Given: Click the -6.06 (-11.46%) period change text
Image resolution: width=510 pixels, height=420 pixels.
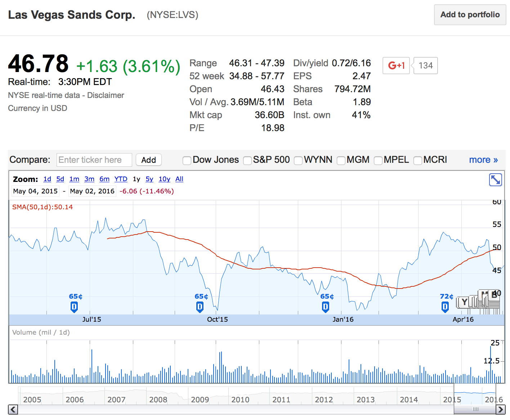Looking at the screenshot, I should 147,191.
